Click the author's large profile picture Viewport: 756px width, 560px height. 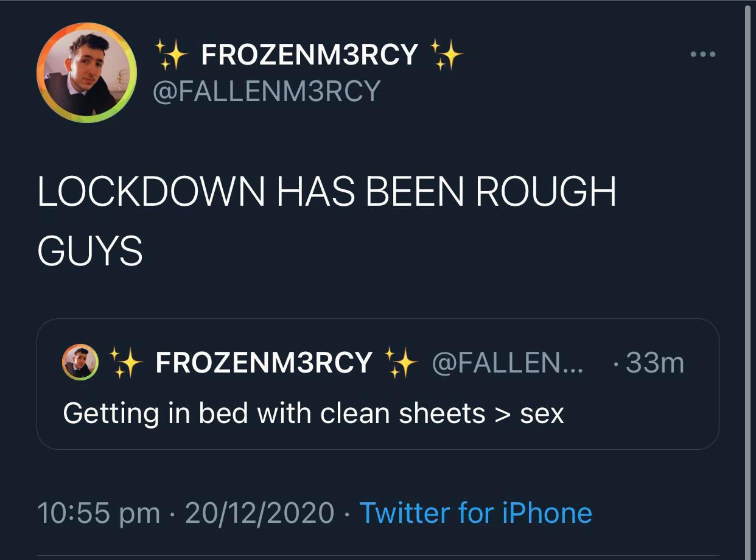[86, 72]
